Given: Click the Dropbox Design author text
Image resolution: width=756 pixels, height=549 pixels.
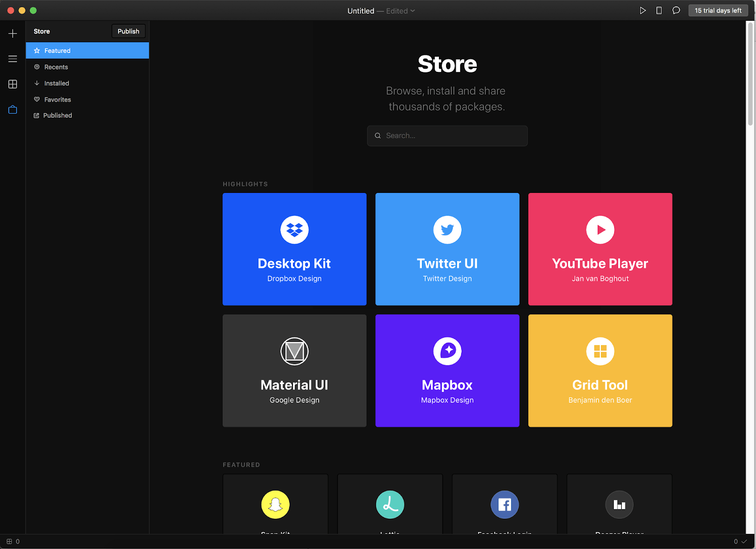Looking at the screenshot, I should pyautogui.click(x=294, y=279).
